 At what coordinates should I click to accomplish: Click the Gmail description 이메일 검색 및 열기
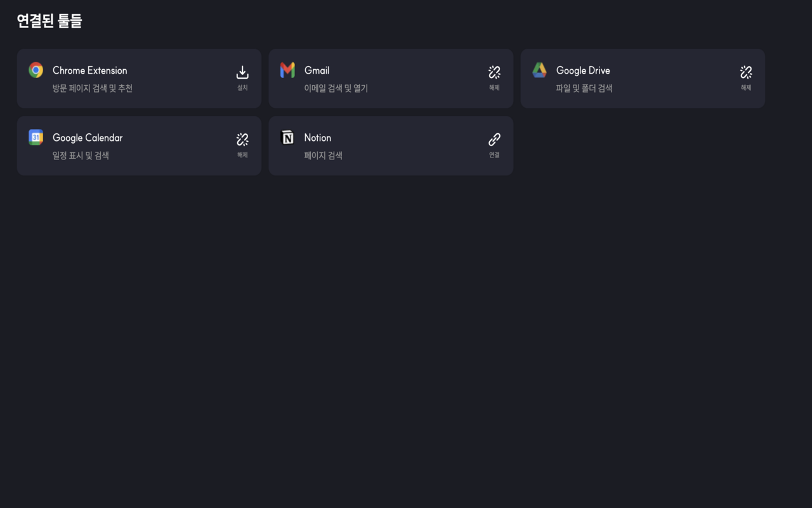pos(336,88)
